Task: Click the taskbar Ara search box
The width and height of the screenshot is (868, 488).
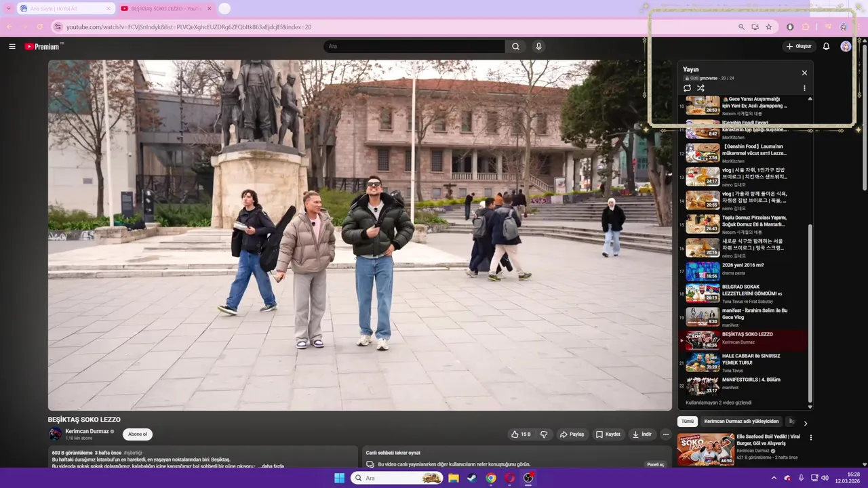Action: [397, 478]
